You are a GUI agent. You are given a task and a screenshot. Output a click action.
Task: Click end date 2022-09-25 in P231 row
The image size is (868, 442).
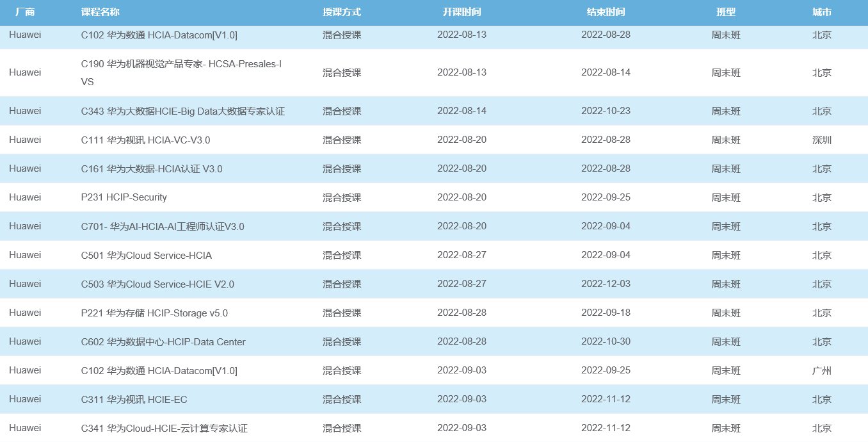point(606,197)
